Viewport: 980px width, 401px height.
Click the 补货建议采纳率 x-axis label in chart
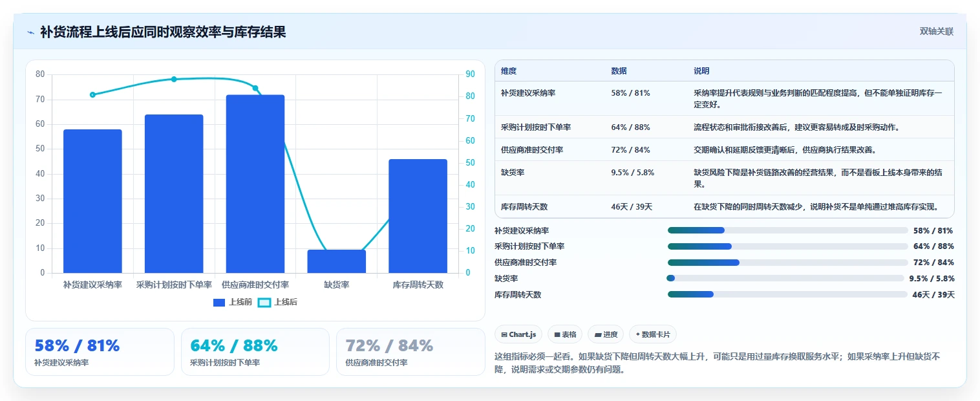pyautogui.click(x=92, y=285)
